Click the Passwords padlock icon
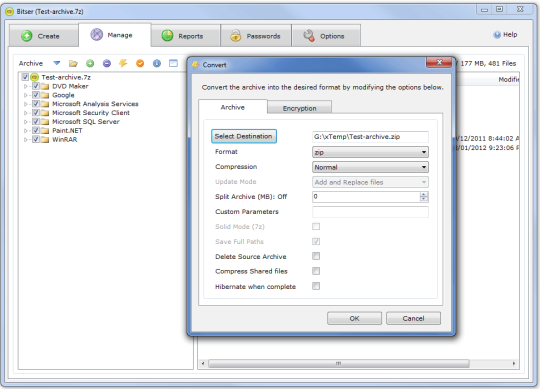 (236, 35)
